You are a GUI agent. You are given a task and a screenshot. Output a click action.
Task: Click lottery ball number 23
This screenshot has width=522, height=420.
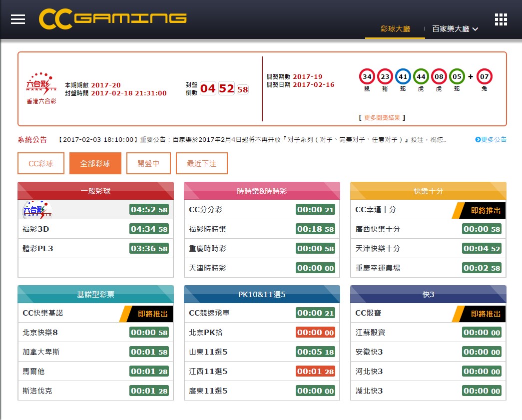tap(385, 76)
